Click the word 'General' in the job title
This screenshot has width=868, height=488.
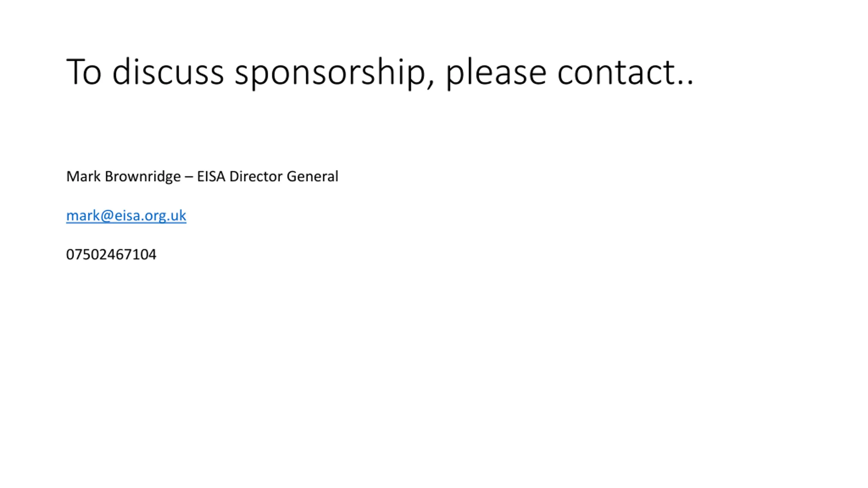(x=312, y=176)
